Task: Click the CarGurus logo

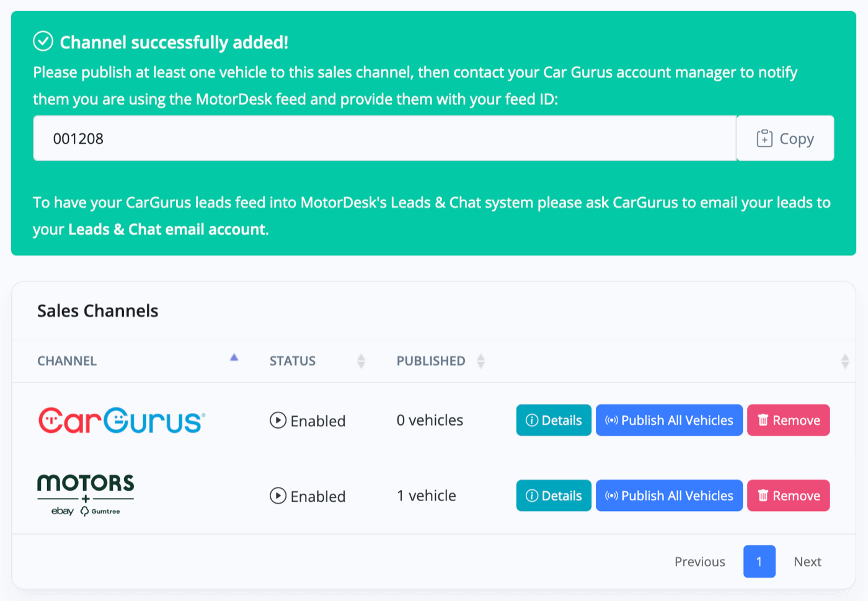Action: 122,421
